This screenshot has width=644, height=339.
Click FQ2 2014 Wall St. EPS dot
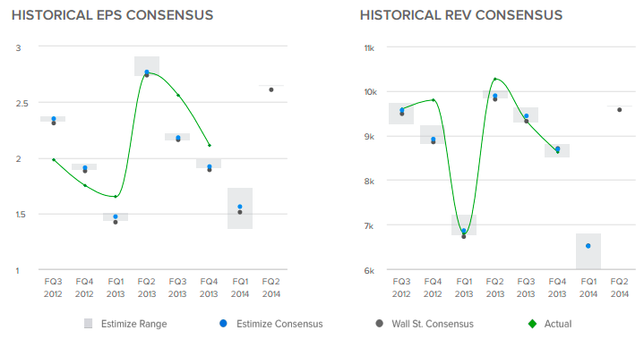click(271, 89)
